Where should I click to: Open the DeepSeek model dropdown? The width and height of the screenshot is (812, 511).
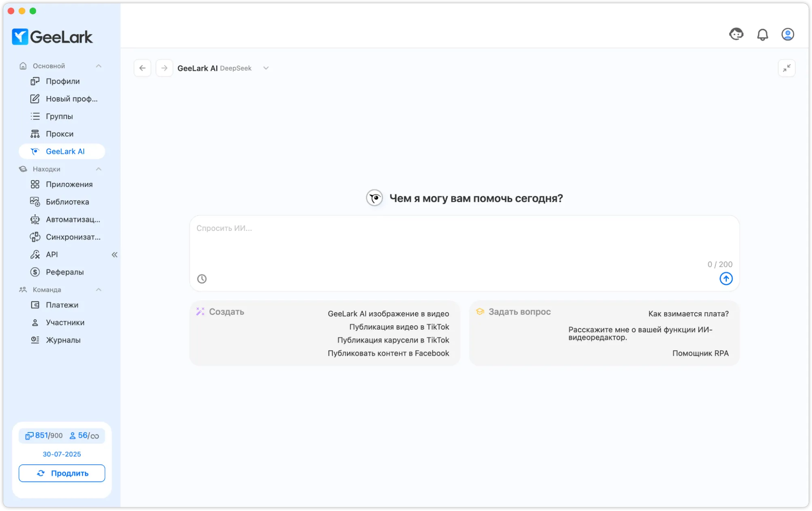[x=266, y=68]
